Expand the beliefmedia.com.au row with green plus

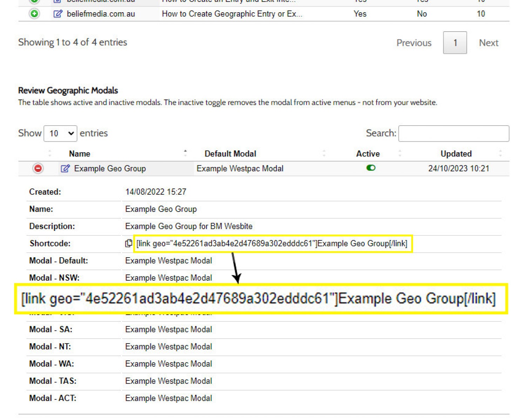pyautogui.click(x=34, y=14)
